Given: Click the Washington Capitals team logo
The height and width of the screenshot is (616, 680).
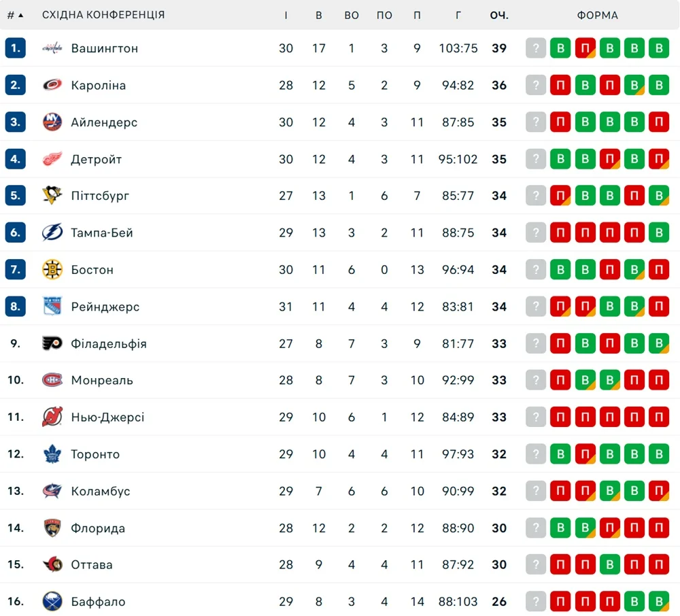Looking at the screenshot, I should 52,48.
